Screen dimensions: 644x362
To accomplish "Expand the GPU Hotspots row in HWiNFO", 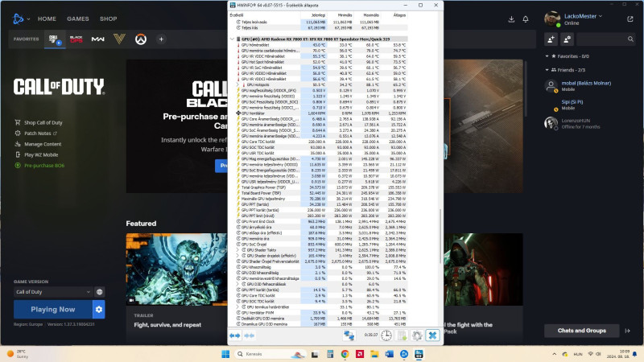I will (237, 84).
